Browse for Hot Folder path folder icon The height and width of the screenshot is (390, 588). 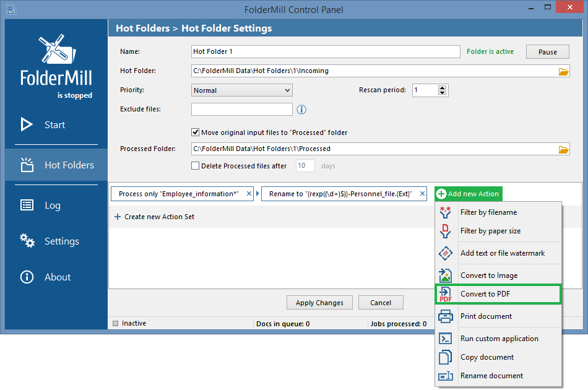tap(563, 71)
